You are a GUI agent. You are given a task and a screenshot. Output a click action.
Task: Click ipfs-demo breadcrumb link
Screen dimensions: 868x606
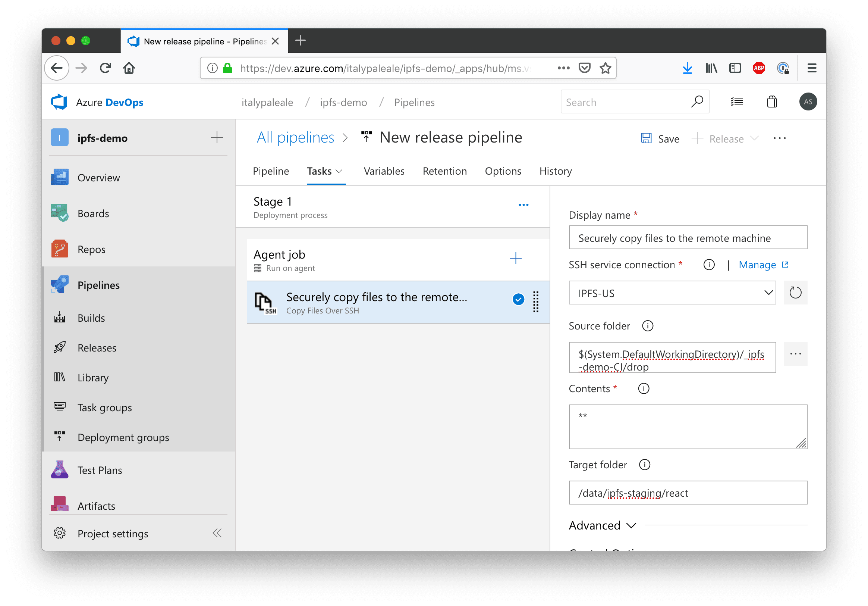coord(343,103)
